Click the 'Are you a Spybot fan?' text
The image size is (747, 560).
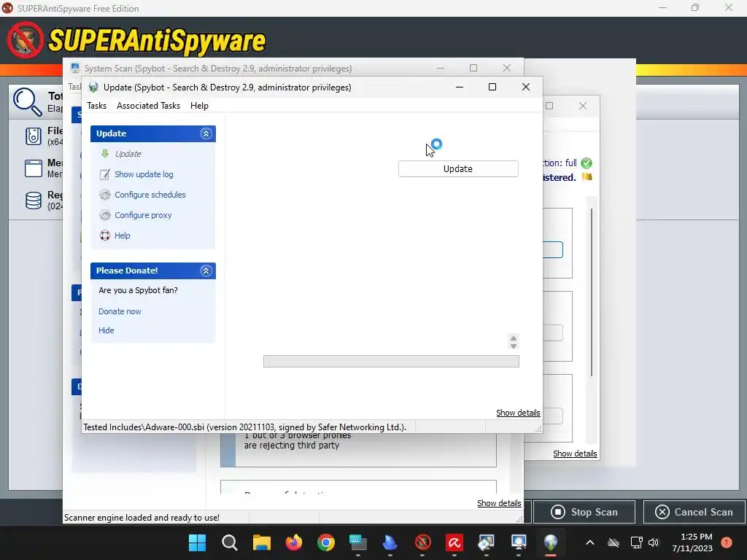pyautogui.click(x=138, y=290)
